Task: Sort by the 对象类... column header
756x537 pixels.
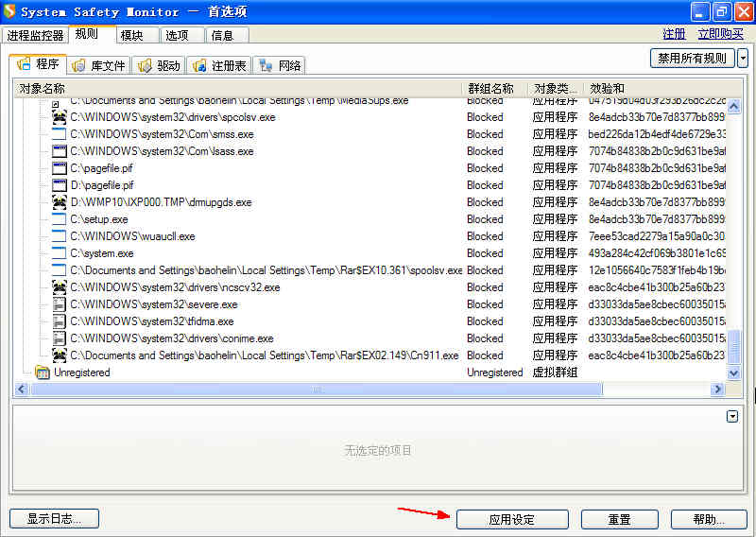Action: pyautogui.click(x=556, y=89)
